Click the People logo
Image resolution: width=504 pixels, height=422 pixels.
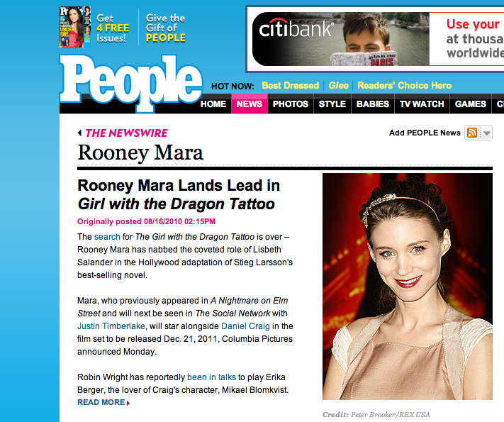131,83
